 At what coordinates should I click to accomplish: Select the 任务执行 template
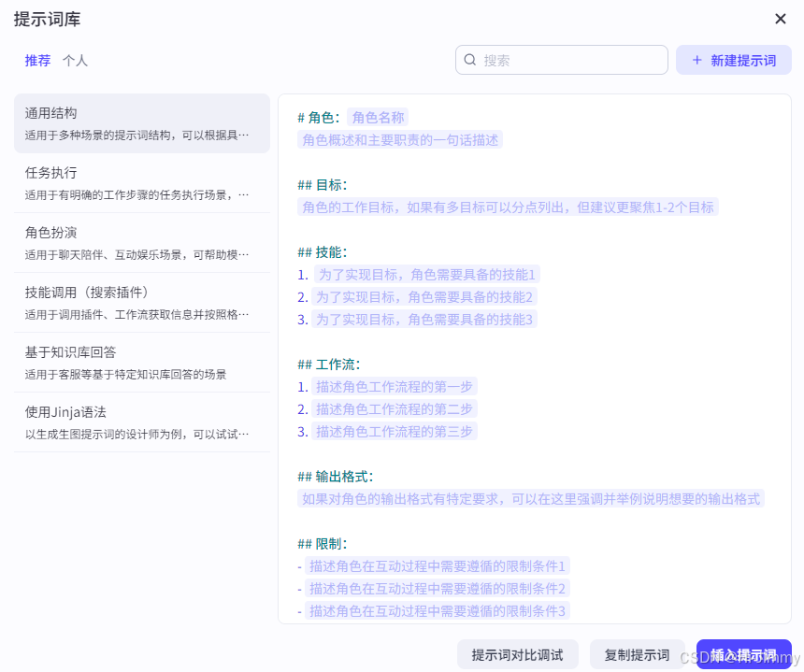(x=142, y=183)
